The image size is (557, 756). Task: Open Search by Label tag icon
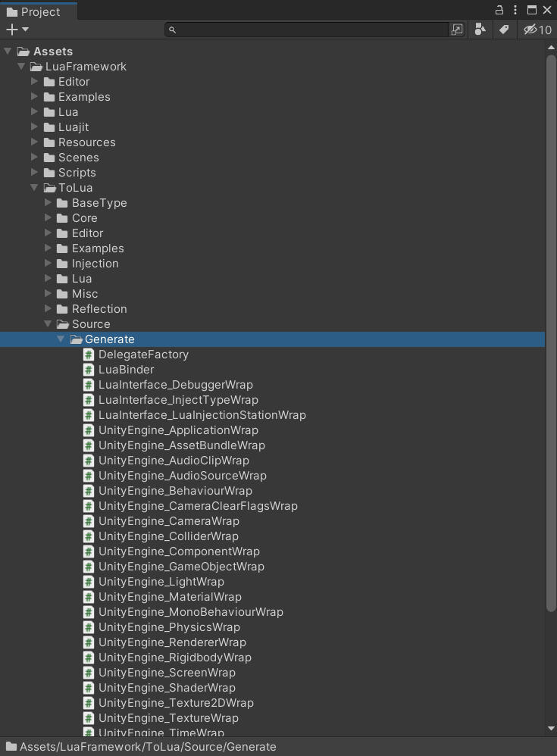click(504, 30)
